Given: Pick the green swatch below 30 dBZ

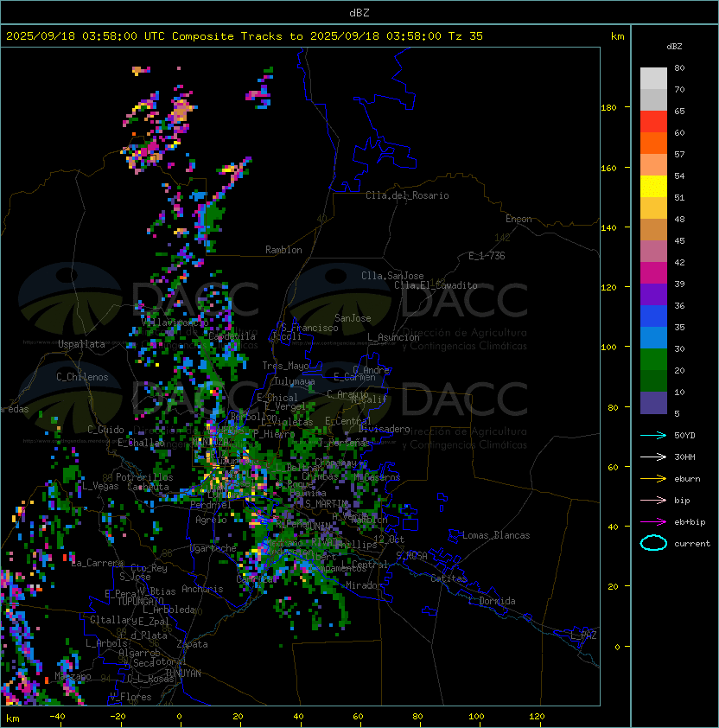Looking at the screenshot, I should coord(653,360).
